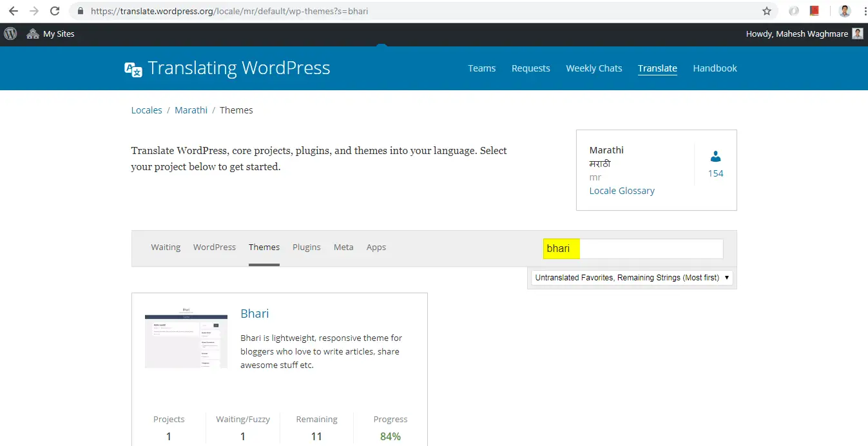Click the My Sites icon

click(33, 34)
